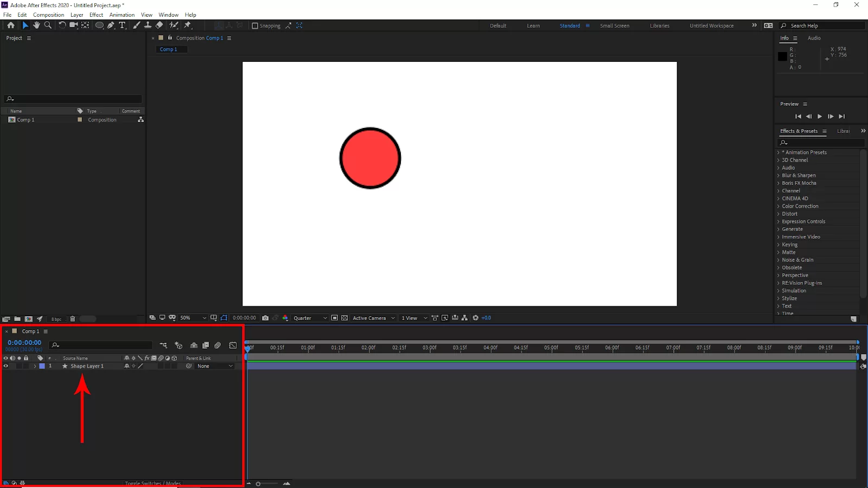Open the Window menu
The width and height of the screenshot is (868, 488).
click(x=168, y=15)
